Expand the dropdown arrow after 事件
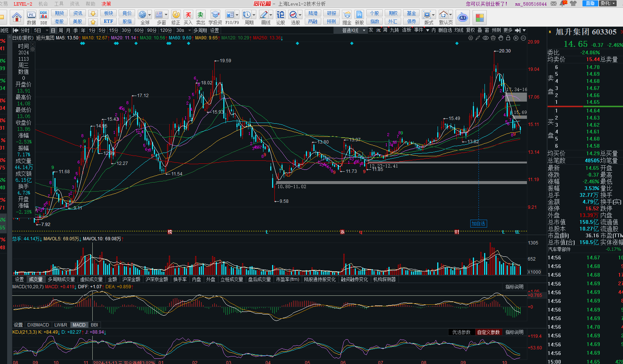The height and width of the screenshot is (364, 623). [x=427, y=30]
